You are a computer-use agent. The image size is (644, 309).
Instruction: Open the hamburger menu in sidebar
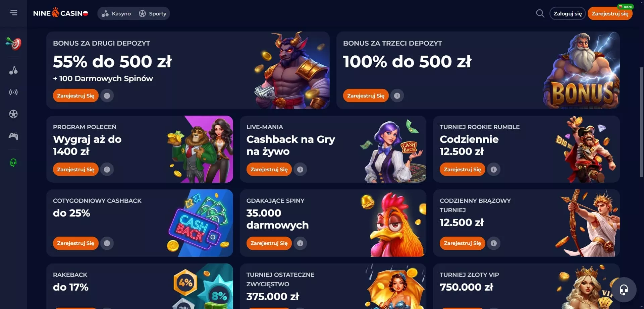pyautogui.click(x=13, y=13)
